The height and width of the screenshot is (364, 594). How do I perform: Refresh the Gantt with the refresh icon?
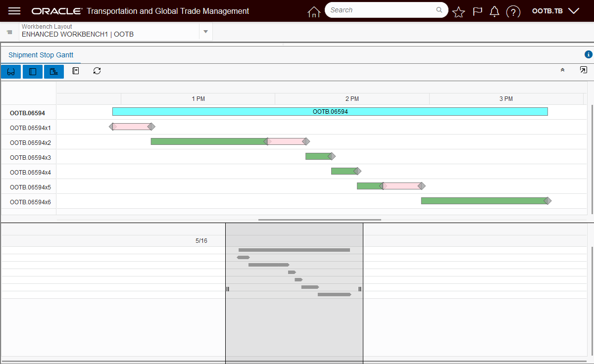97,71
